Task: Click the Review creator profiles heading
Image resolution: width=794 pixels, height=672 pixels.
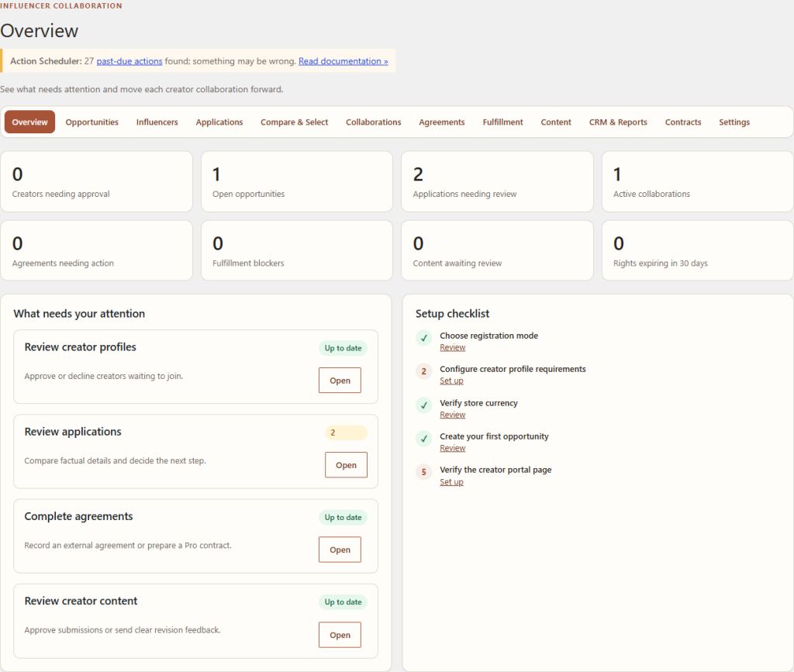Action: 80,347
